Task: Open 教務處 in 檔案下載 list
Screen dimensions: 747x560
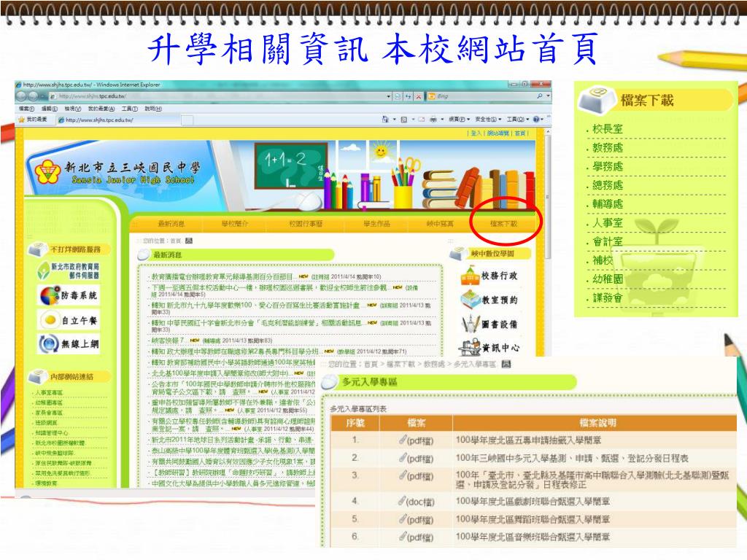Action: [608, 147]
